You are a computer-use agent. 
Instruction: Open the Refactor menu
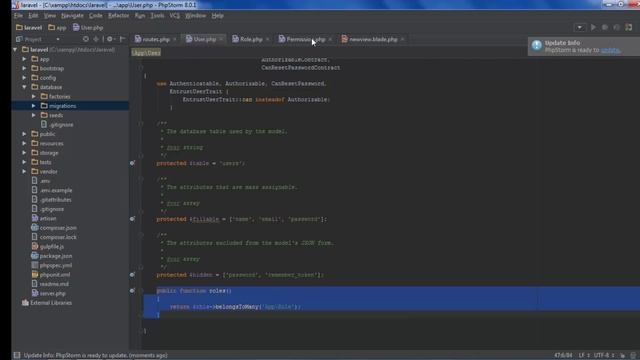(x=118, y=16)
